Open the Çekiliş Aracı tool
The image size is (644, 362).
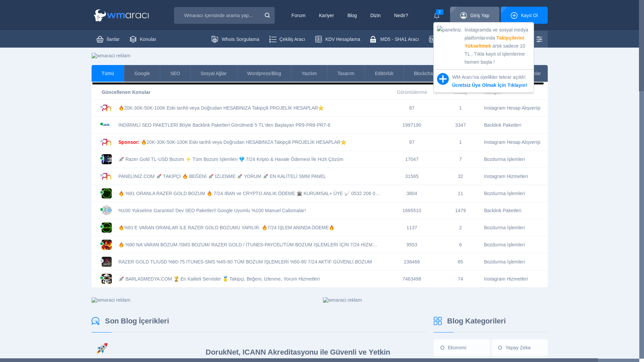point(287,39)
